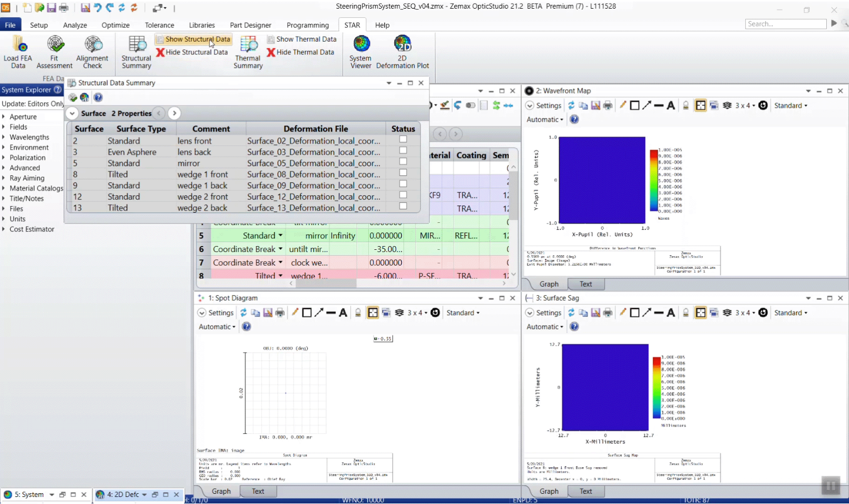
Task: Click the quick-access Save icon
Action: point(51,8)
